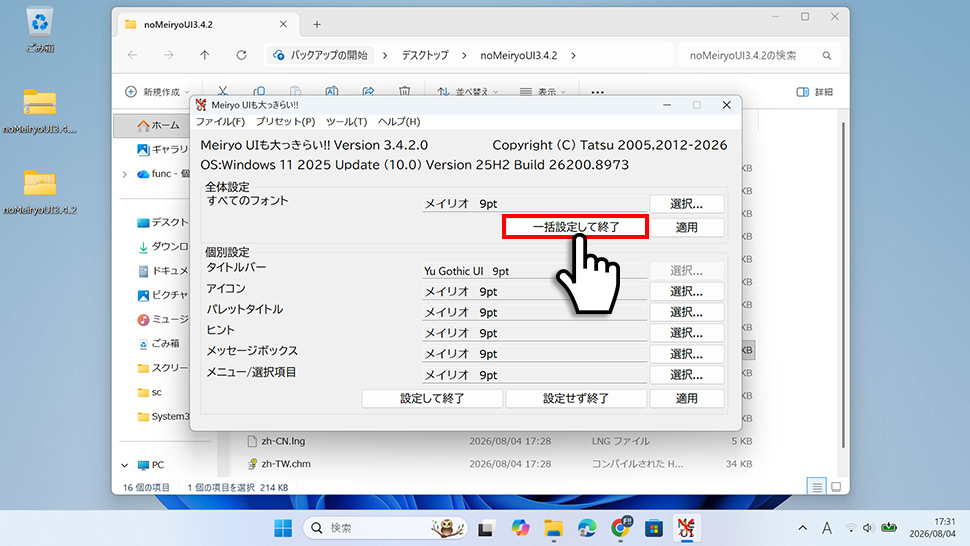Viewport: 970px width, 546px height.
Task: Click the 設定して終了 button
Action: (x=432, y=398)
